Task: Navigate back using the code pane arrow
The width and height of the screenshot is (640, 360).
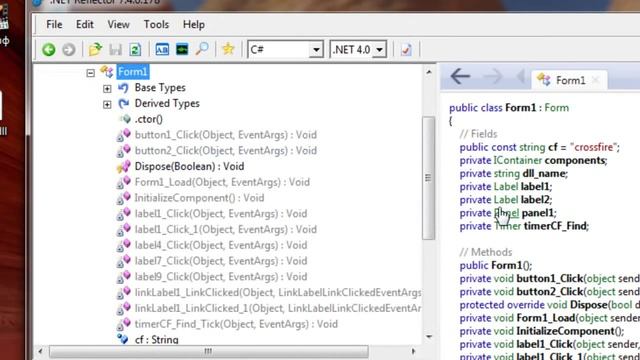Action: coord(460,76)
